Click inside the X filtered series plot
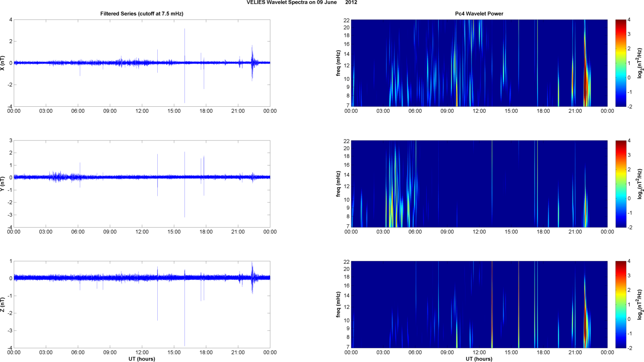This screenshot has height=362, width=644. 142,63
